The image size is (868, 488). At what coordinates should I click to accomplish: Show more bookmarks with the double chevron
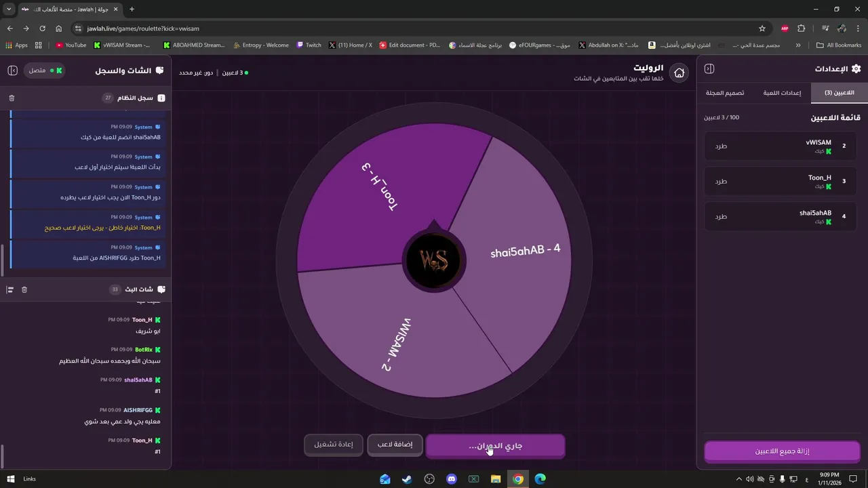coord(798,45)
